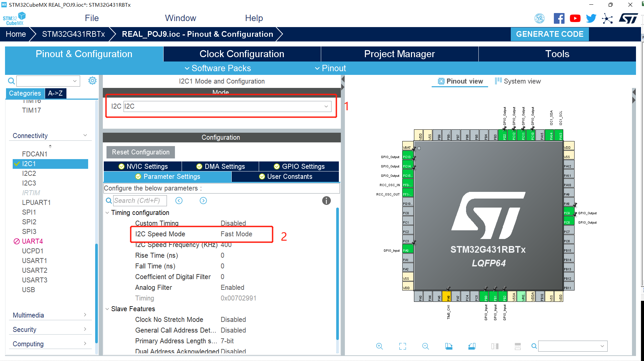Go to next parameter search result arrow

tap(203, 201)
